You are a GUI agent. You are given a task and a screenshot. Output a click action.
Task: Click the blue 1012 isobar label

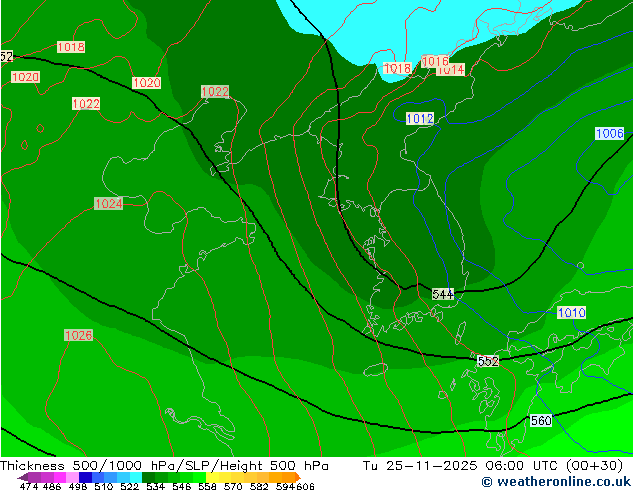(420, 119)
